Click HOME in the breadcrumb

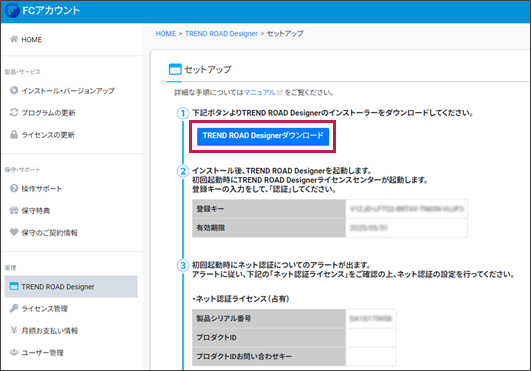point(166,34)
